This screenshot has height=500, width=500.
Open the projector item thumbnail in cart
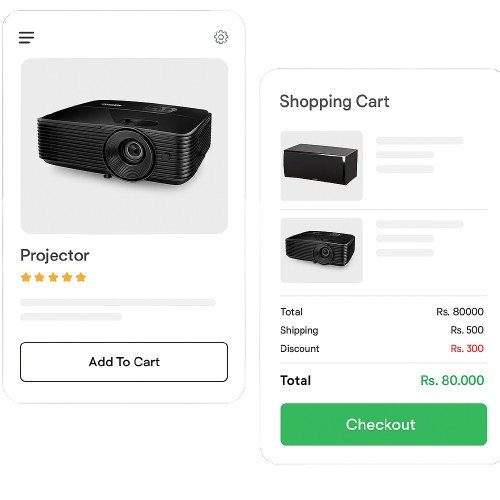(x=322, y=250)
